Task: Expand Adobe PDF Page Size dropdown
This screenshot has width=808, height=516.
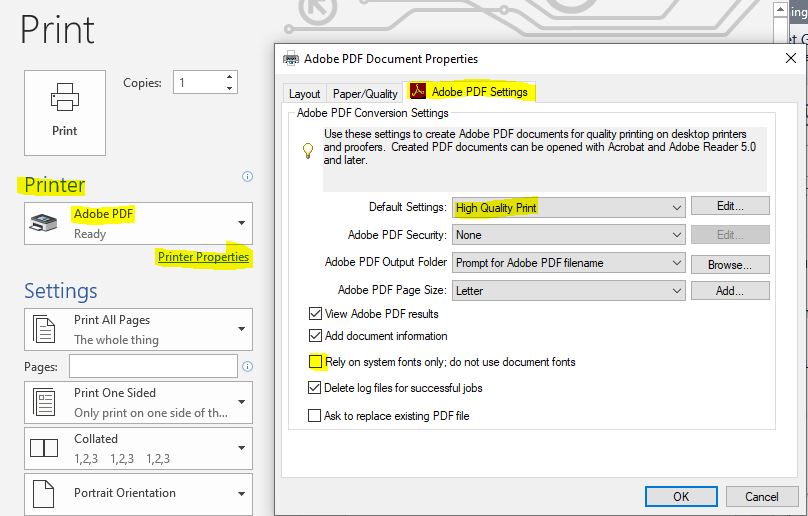Action: pos(676,291)
